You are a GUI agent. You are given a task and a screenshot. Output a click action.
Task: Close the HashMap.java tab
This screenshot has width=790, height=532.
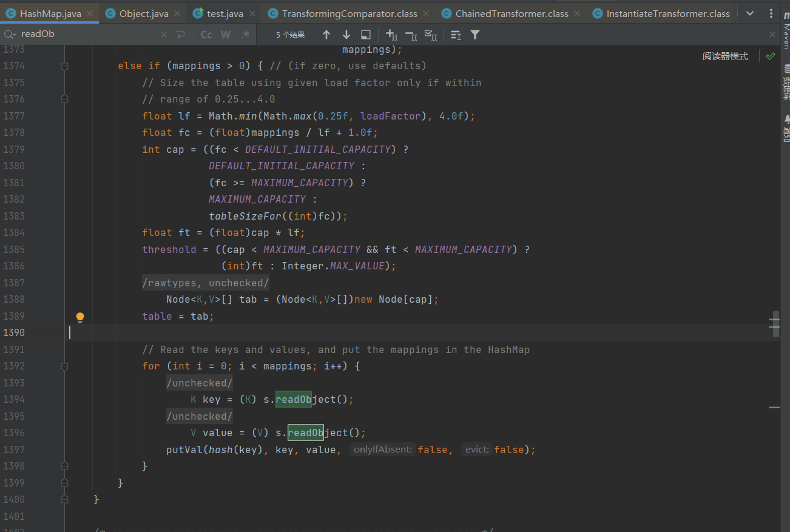(x=90, y=13)
